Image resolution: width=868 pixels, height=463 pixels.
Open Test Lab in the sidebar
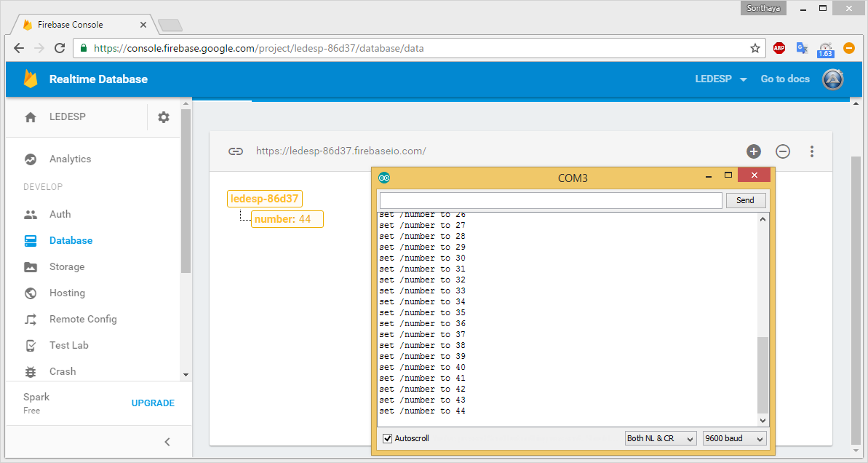pos(68,346)
